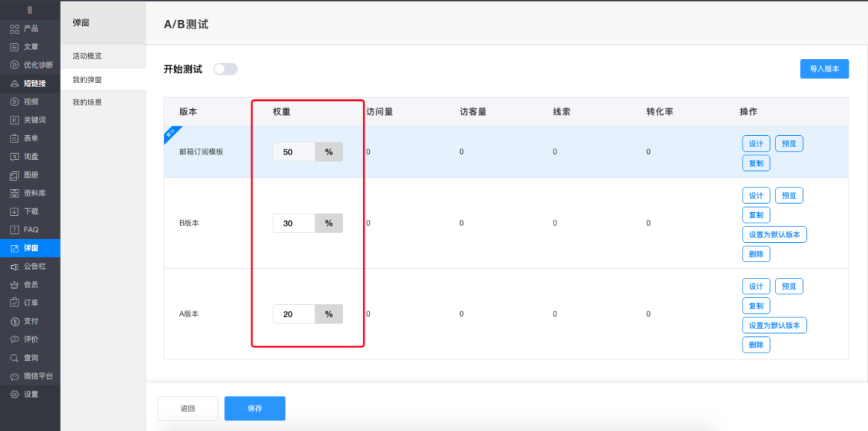The width and height of the screenshot is (868, 431).
Task: Select the 图册 (Gallery) sidebar icon
Action: coord(30,174)
